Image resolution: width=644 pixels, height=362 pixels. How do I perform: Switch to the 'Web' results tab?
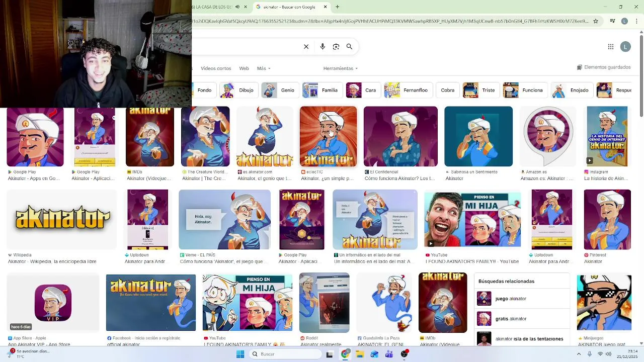coord(244,68)
